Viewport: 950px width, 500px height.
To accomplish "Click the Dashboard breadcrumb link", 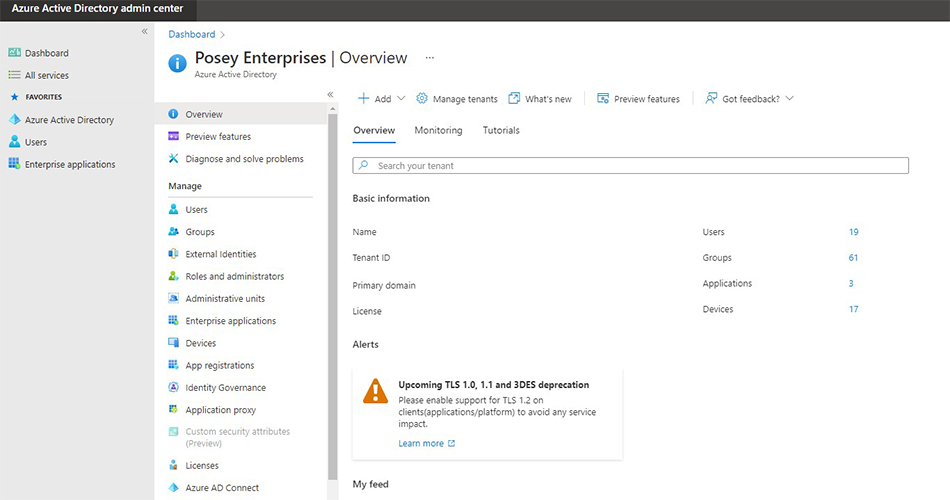I will (x=191, y=35).
